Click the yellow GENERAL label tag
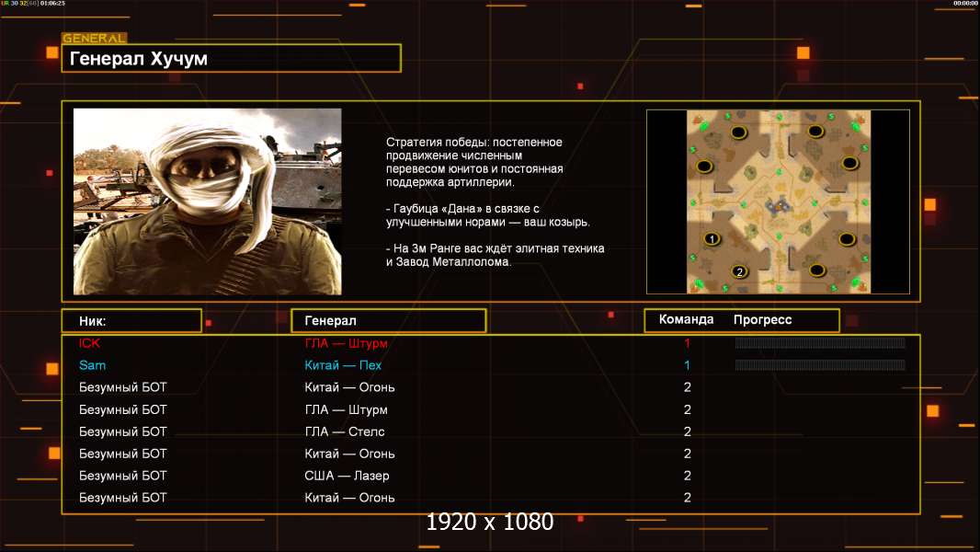980x552 pixels. click(95, 38)
